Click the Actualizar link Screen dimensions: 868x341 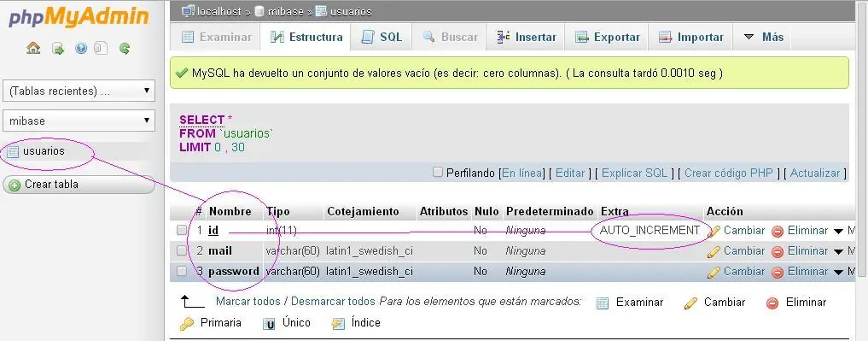[815, 173]
